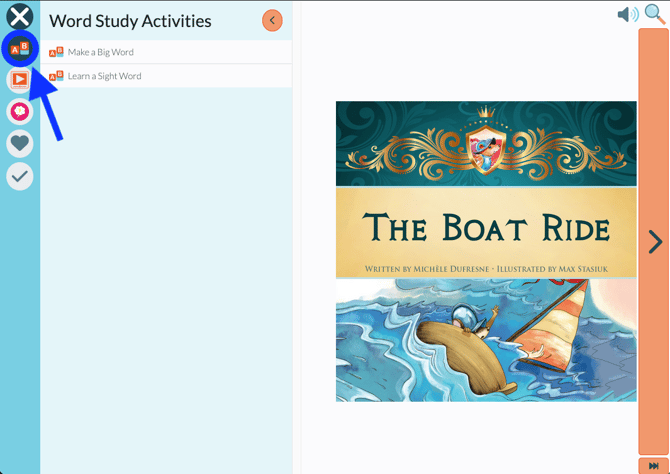Image resolution: width=670 pixels, height=474 pixels.
Task: Click the magnifying glass zoom icon
Action: coord(655,14)
